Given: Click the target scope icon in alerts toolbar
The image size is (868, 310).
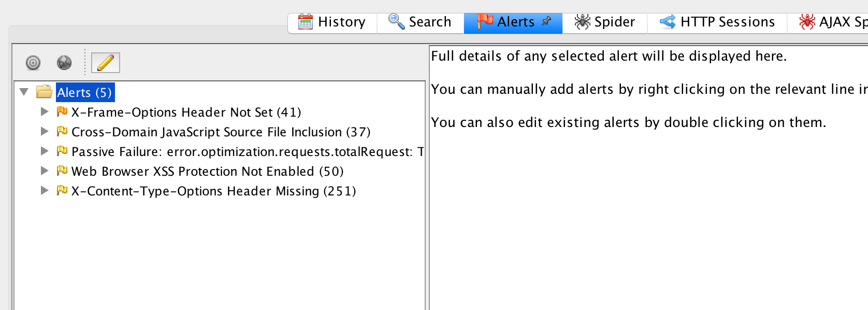Looking at the screenshot, I should pyautogui.click(x=33, y=63).
